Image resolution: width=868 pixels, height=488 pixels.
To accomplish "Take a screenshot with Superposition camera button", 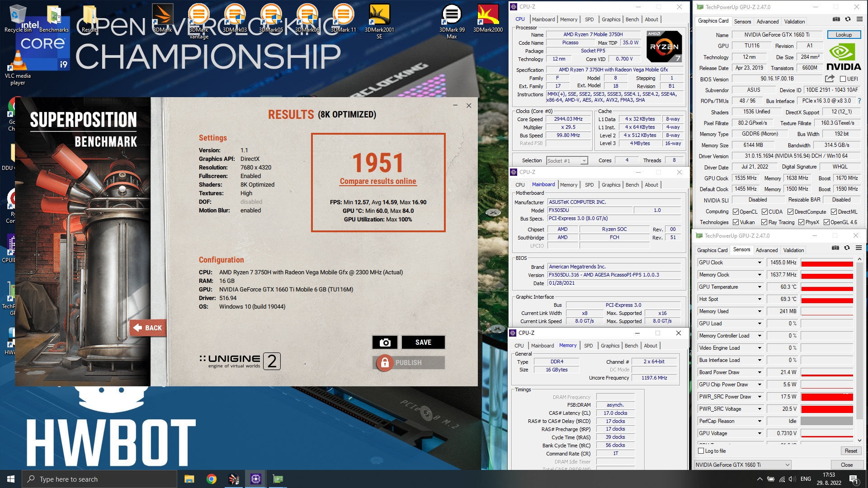I will (x=385, y=343).
